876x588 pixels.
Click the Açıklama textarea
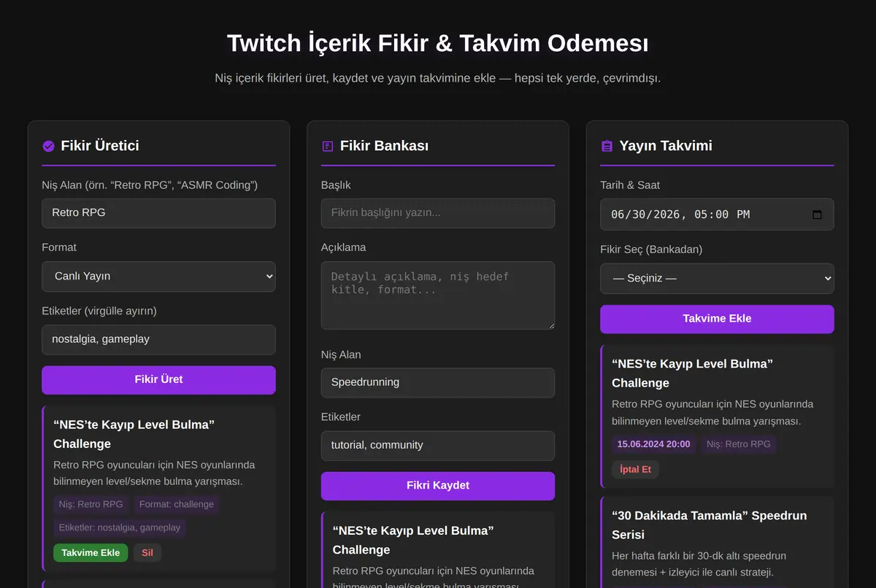(438, 295)
